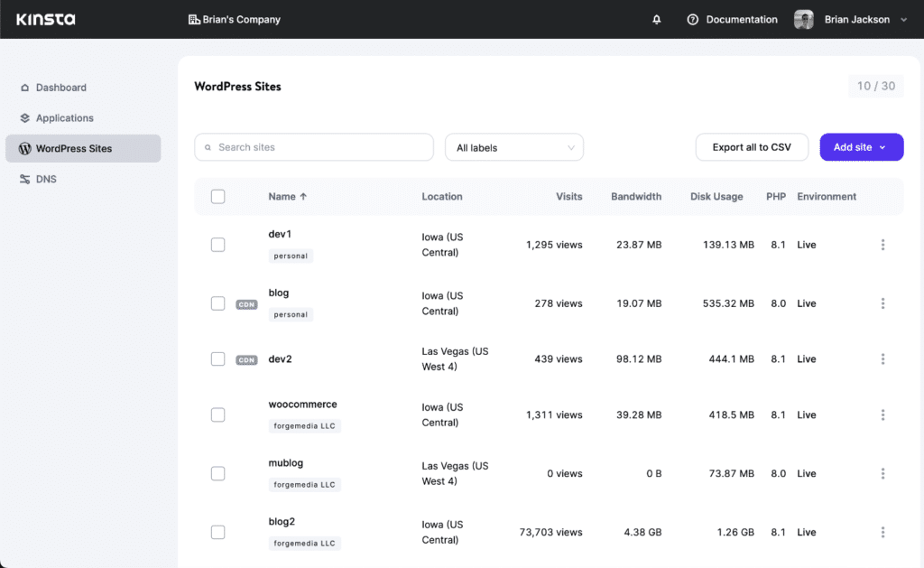
Task: Click the Environment column header
Action: (827, 197)
